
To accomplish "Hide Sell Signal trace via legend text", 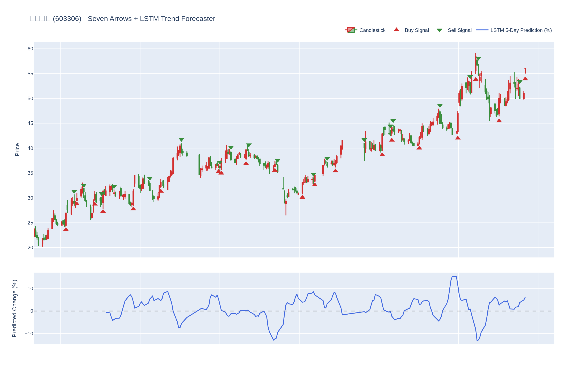I will point(459,30).
